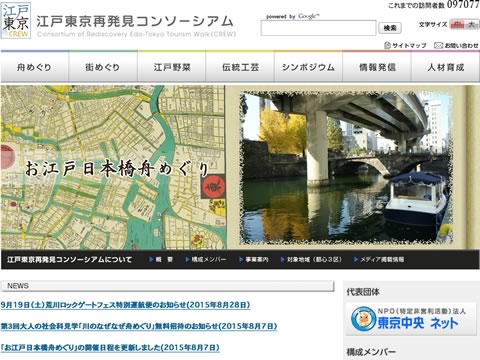
Task: Open the 情報発信 menu
Action: 377,67
